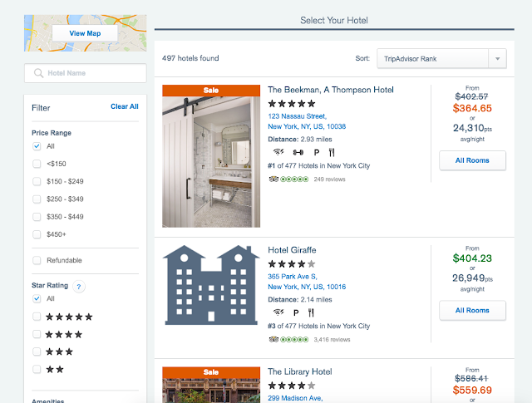Click the 249 reviews text
Viewport: 532px width, 403px height.
329,179
